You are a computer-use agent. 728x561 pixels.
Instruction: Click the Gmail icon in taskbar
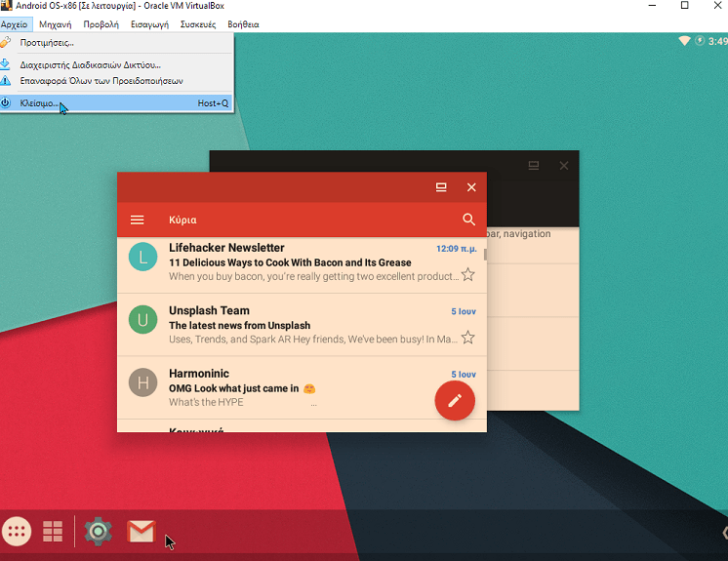[142, 532]
